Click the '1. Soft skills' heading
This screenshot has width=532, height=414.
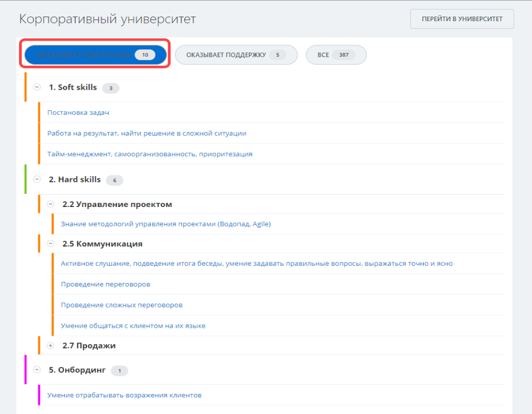click(73, 87)
